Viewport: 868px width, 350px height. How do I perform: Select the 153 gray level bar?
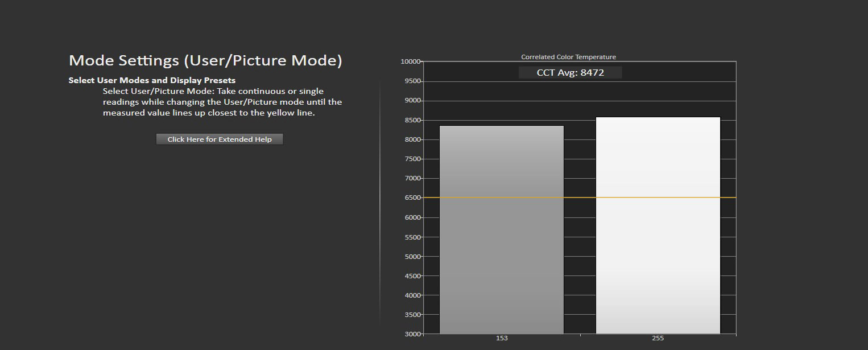pyautogui.click(x=502, y=230)
